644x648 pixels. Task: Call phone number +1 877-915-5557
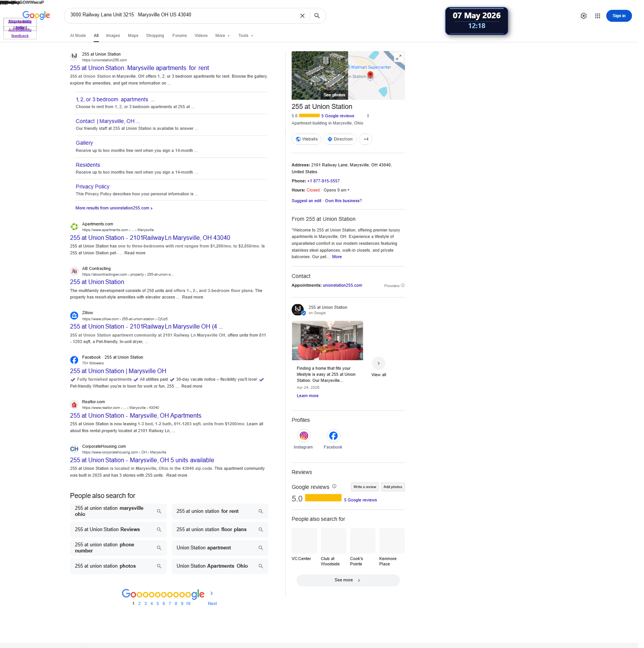tap(324, 181)
